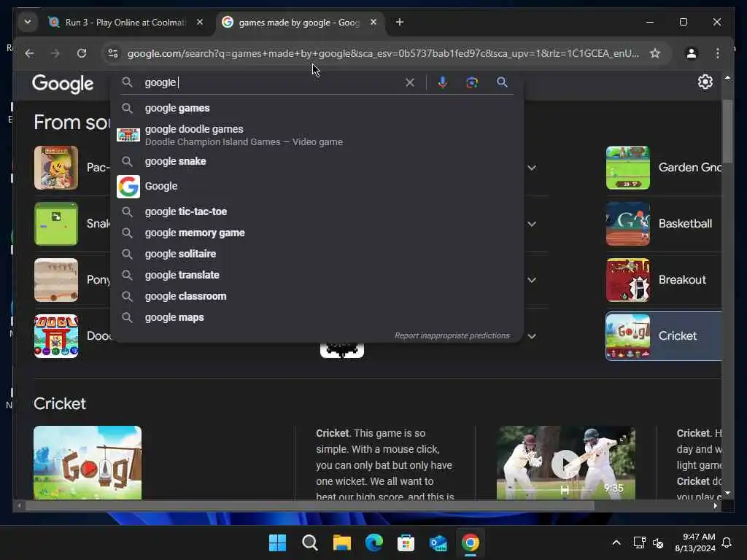
Task: Open Outlook from taskbar
Action: click(x=438, y=542)
